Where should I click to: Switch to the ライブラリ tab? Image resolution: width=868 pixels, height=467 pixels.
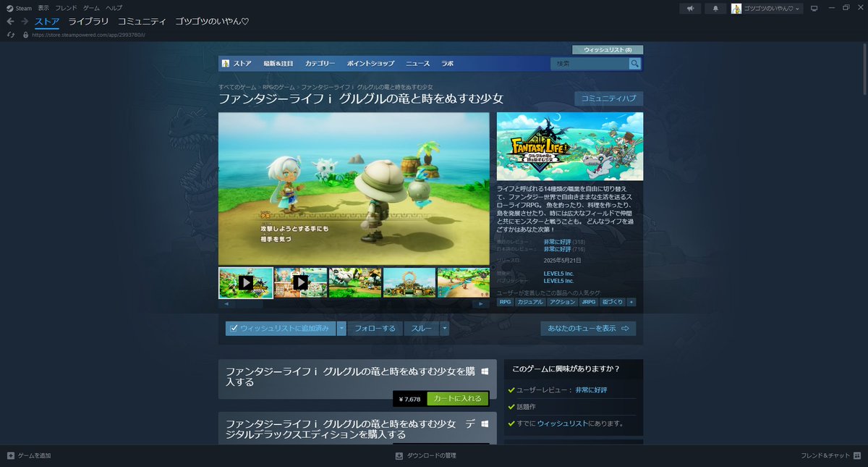88,22
